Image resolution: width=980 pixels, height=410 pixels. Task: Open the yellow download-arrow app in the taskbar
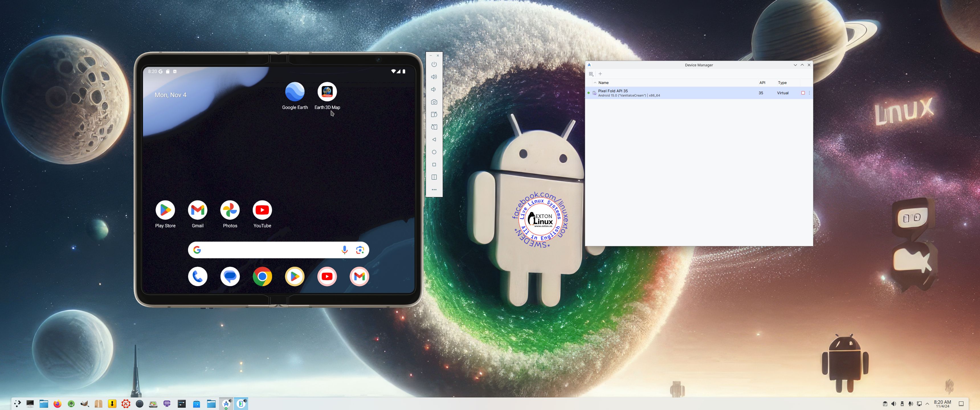click(x=112, y=403)
